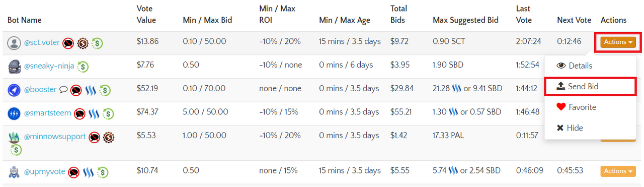This screenshot has height=187, width=644.
Task: Mark the bot as Favorite in the menu
Action: tap(576, 107)
